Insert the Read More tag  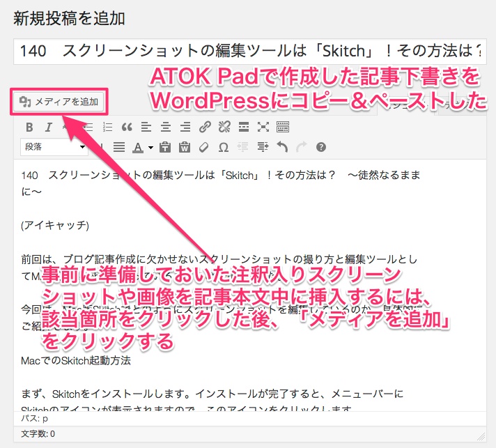pos(244,127)
